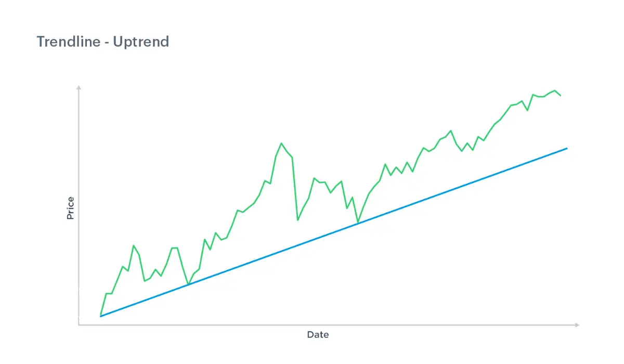Image resolution: width=624 pixels, height=364 pixels.
Task: Click the second green dip touching the trendline
Action: (x=358, y=223)
